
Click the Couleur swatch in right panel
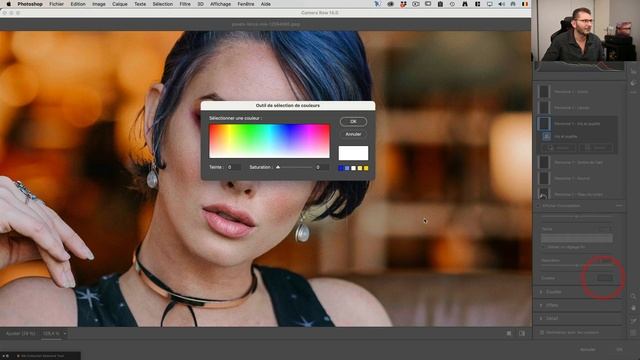(604, 278)
